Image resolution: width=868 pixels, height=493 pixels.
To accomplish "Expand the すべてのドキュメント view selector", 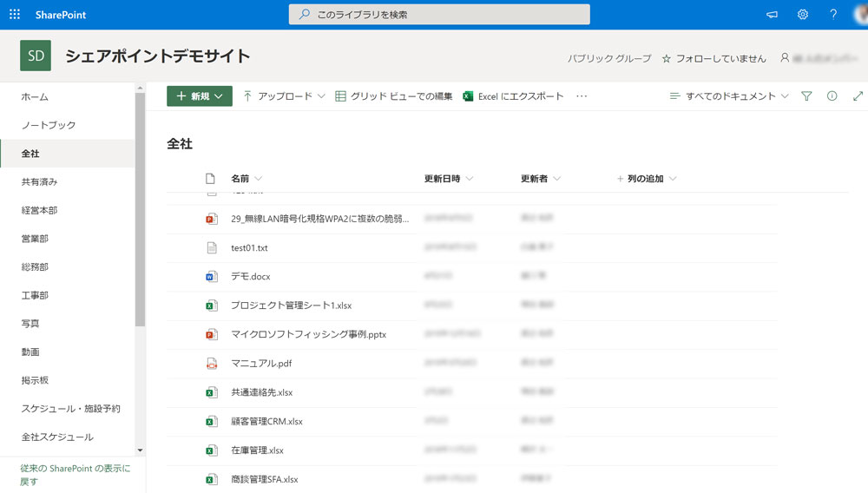I will click(x=729, y=96).
